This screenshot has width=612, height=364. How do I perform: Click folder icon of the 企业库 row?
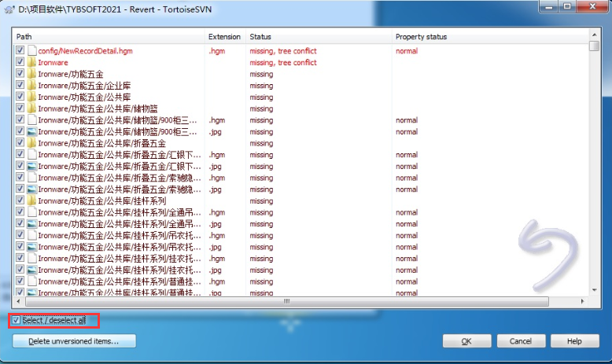[x=31, y=85]
